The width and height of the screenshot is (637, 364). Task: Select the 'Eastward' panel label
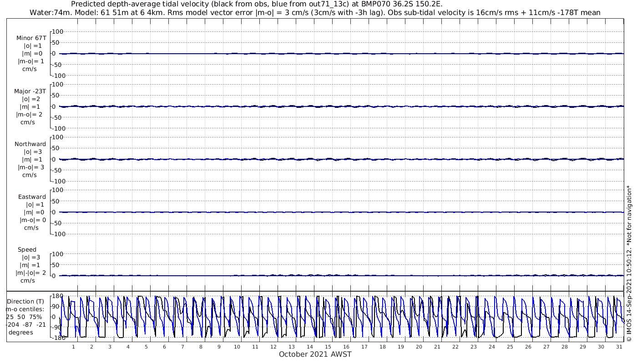tap(32, 197)
